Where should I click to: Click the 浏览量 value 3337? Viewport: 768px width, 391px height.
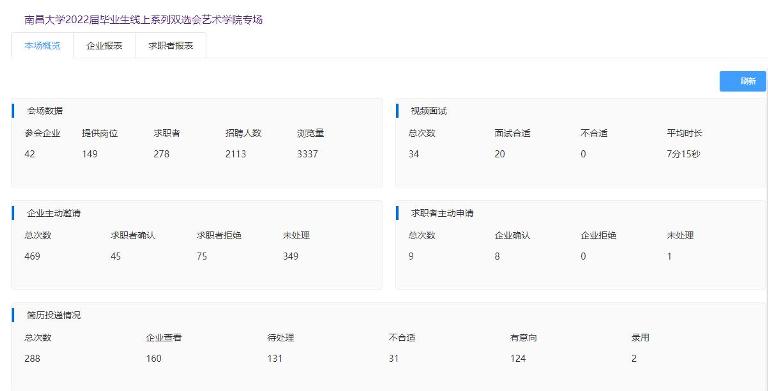tap(308, 154)
